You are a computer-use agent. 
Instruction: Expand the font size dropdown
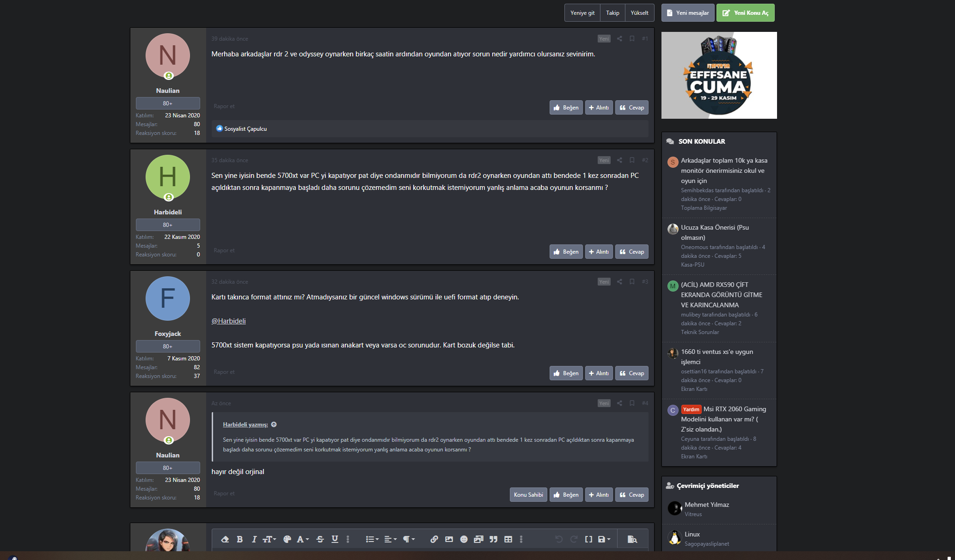pos(269,539)
